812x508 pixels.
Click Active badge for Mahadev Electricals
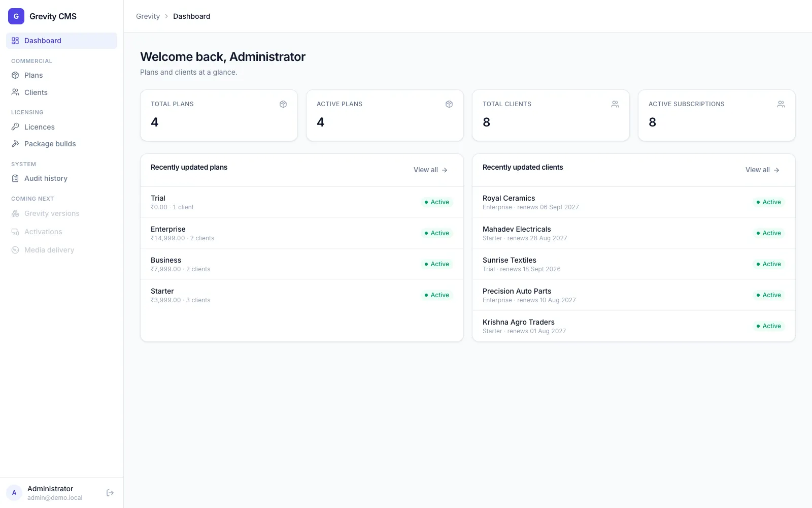[x=768, y=233]
